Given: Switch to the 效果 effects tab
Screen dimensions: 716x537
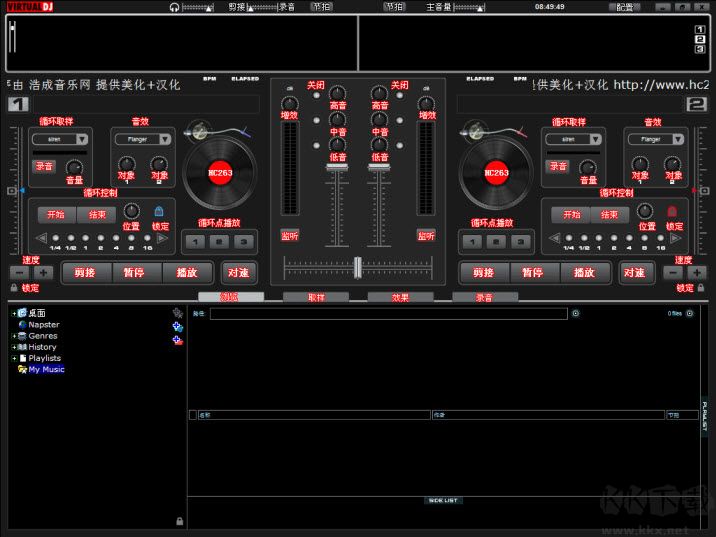Looking at the screenshot, I should [x=400, y=297].
